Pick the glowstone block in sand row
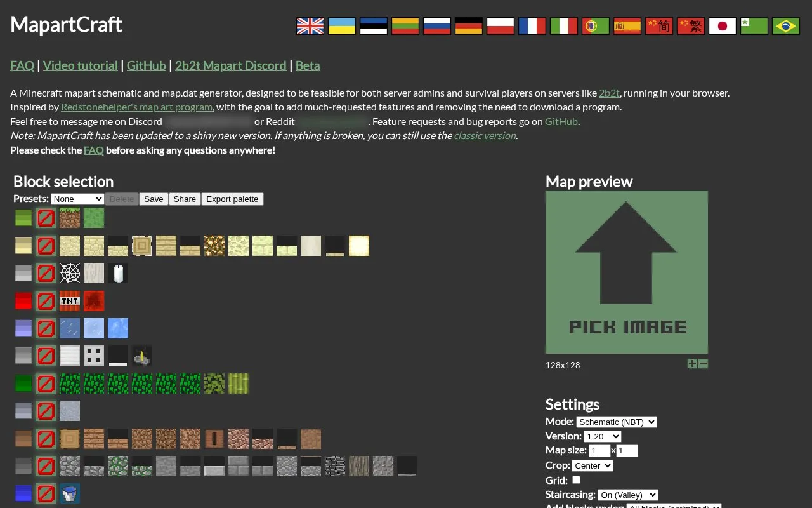The width and height of the screenshot is (812, 508). tap(214, 246)
